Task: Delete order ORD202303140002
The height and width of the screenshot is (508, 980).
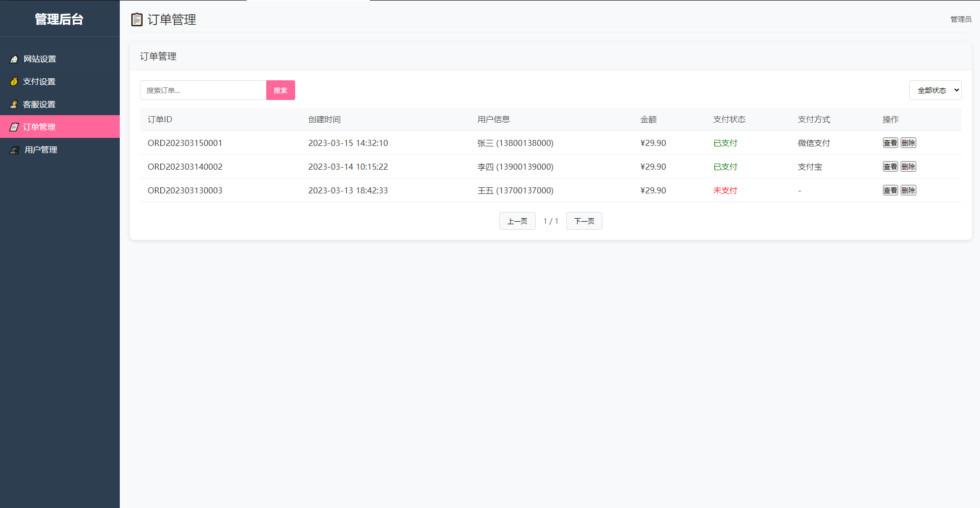Action: 908,166
